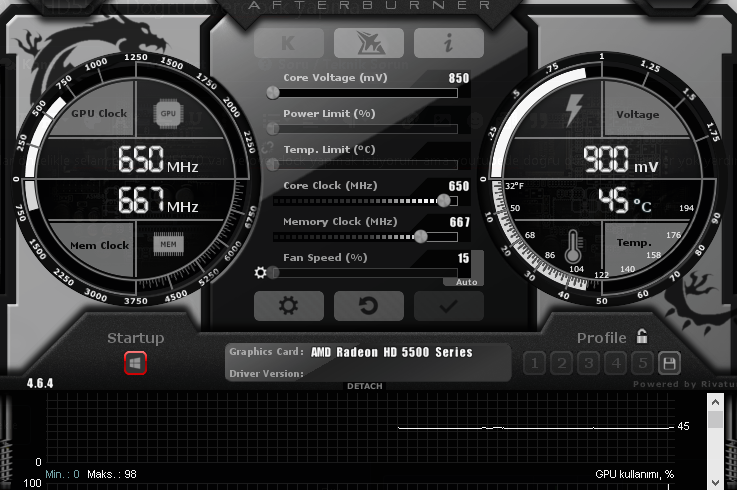Click the monitoring graph scroll down arrow
The image size is (737, 490).
pyautogui.click(x=715, y=482)
